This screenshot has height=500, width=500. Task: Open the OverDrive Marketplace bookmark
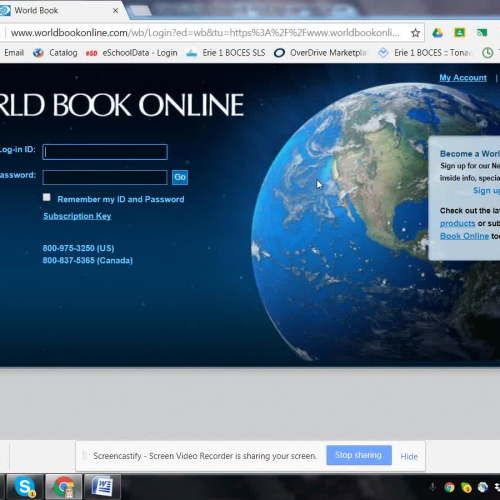click(320, 53)
